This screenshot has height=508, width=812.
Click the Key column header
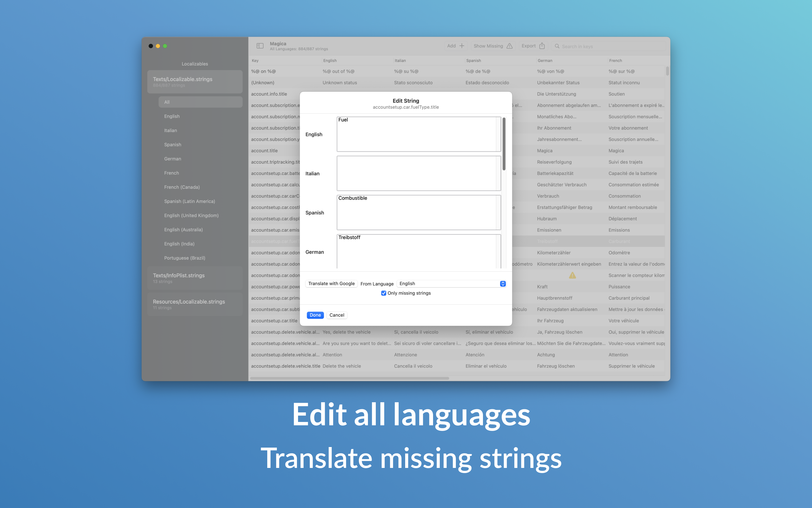[285, 60]
